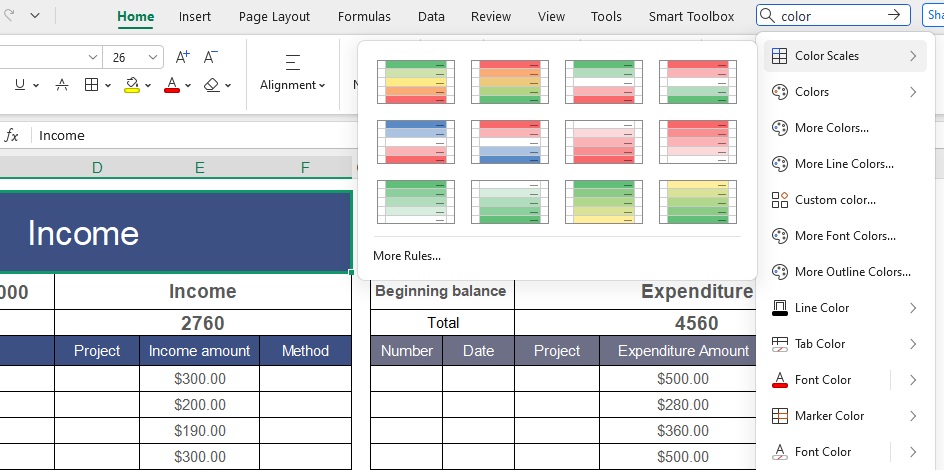Click the Custom color squares icon
The image size is (944, 470).
pyautogui.click(x=780, y=200)
